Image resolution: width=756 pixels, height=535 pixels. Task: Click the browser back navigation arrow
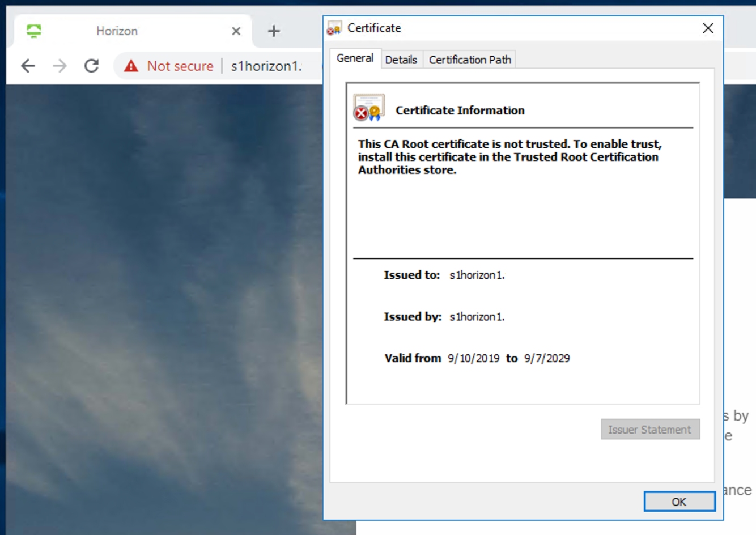tap(28, 66)
